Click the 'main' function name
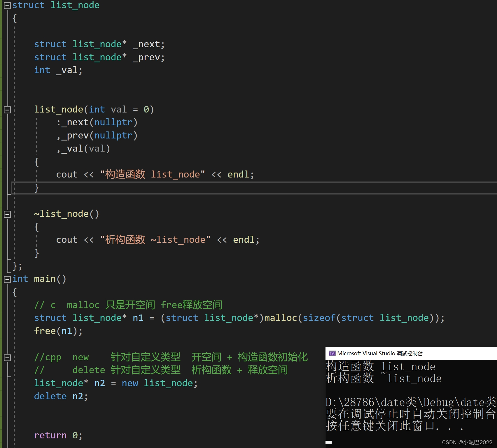 pos(45,279)
